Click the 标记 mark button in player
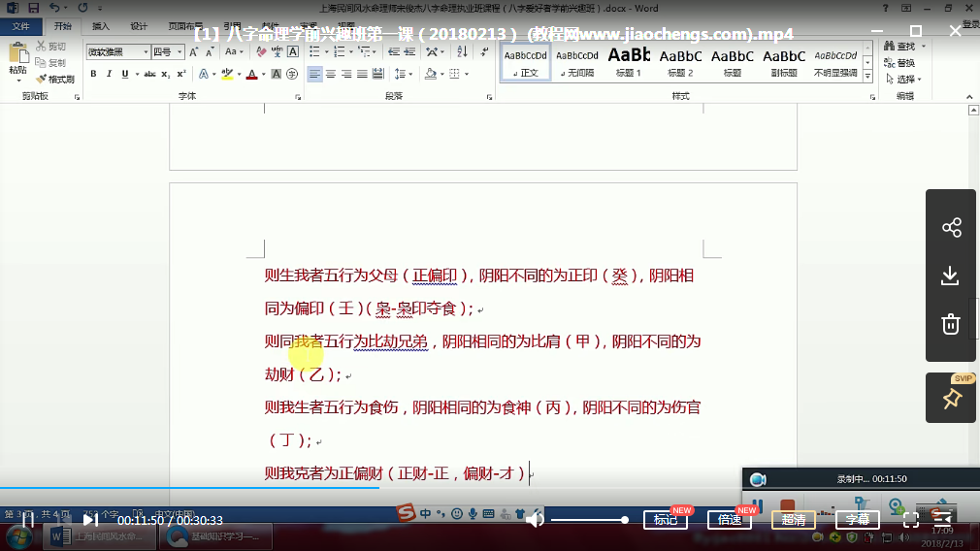 pos(666,520)
